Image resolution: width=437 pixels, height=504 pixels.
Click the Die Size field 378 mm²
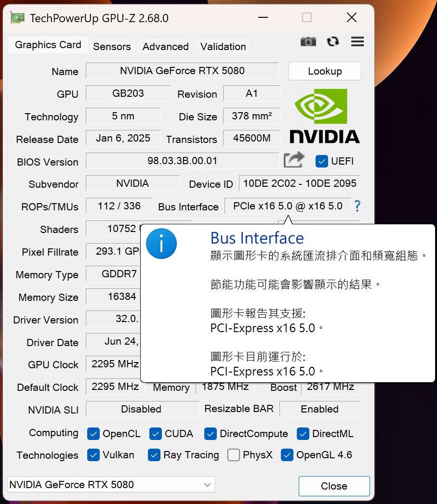pos(252,116)
